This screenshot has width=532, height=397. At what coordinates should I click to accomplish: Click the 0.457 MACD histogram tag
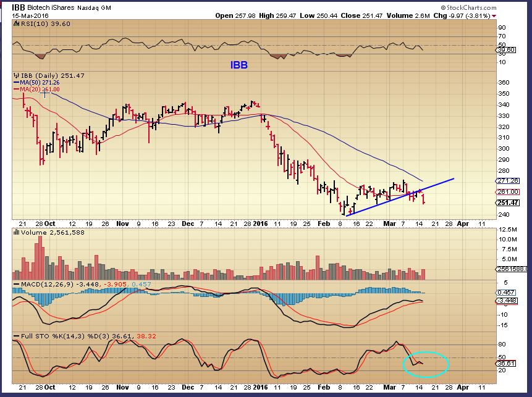(506, 292)
